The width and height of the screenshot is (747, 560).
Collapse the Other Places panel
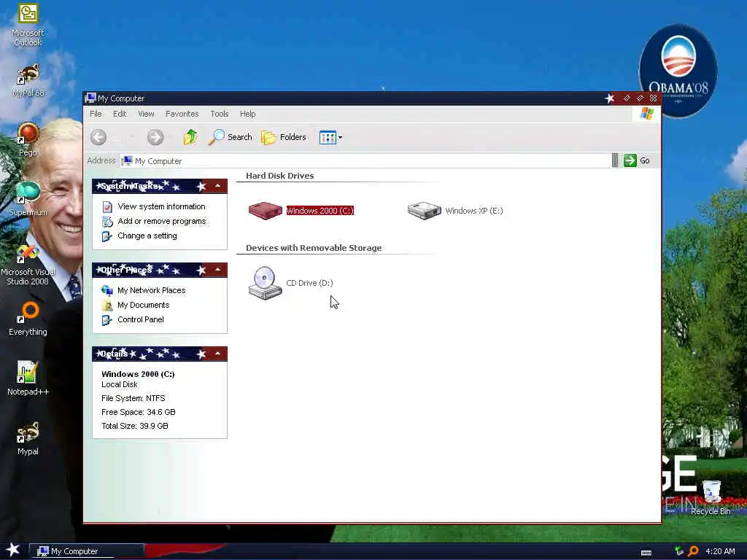(217, 270)
